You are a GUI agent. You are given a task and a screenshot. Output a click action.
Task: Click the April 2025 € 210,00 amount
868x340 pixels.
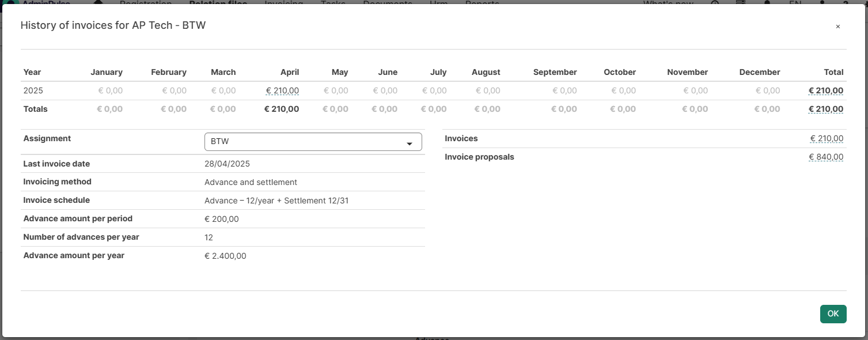tap(282, 90)
